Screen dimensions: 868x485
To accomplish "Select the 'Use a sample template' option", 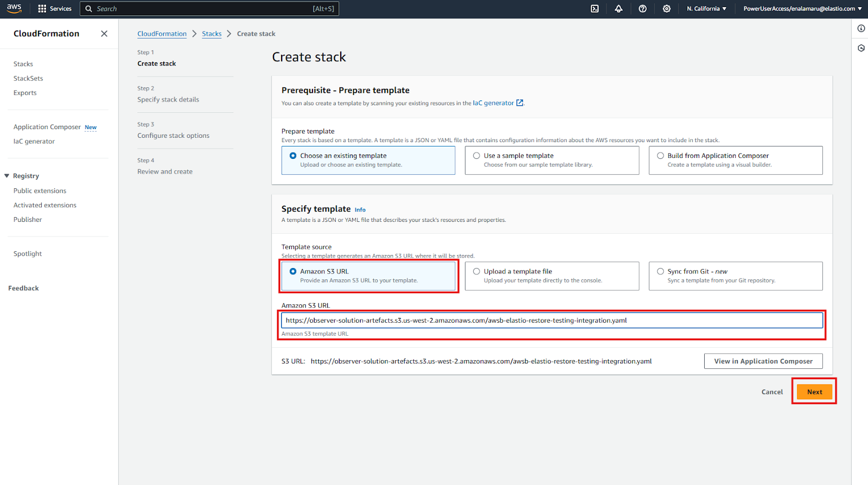I will point(477,156).
